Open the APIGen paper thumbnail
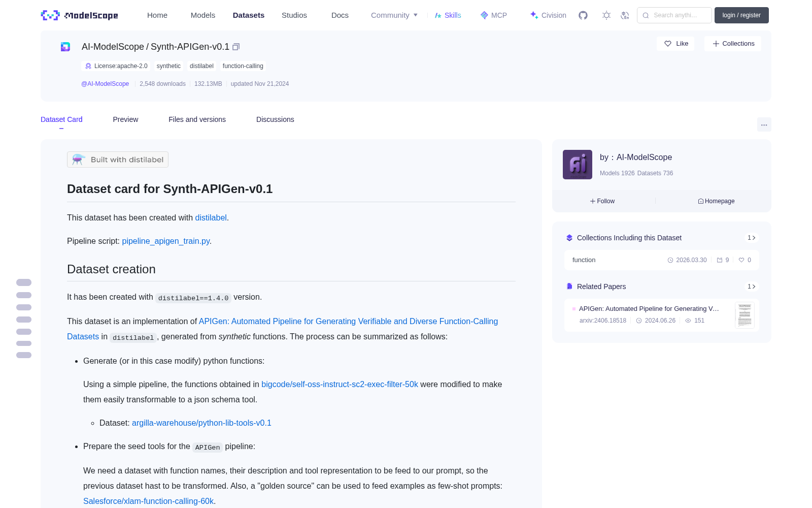 coord(745,315)
